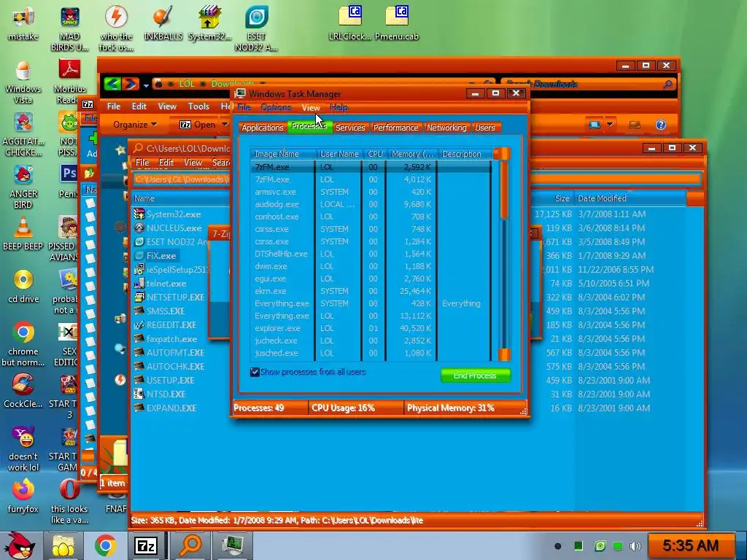Select audiodg.exe process row
747x560 pixels.
(x=371, y=204)
